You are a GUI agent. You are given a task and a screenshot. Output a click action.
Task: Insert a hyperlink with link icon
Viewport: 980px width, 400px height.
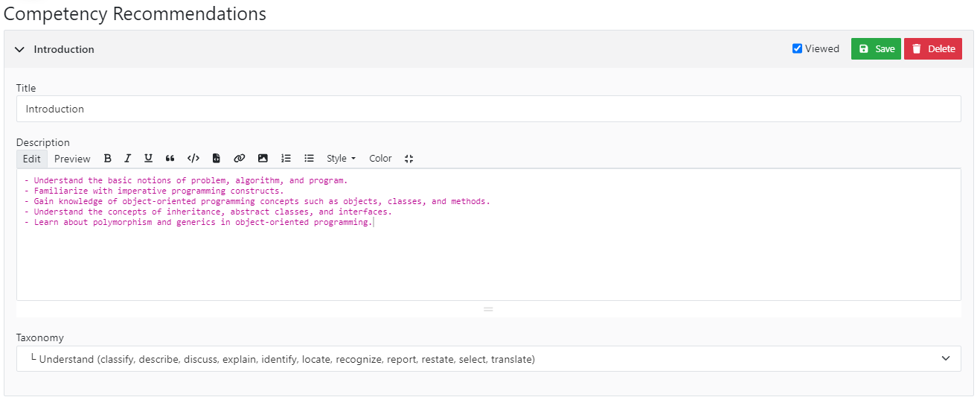coord(240,159)
